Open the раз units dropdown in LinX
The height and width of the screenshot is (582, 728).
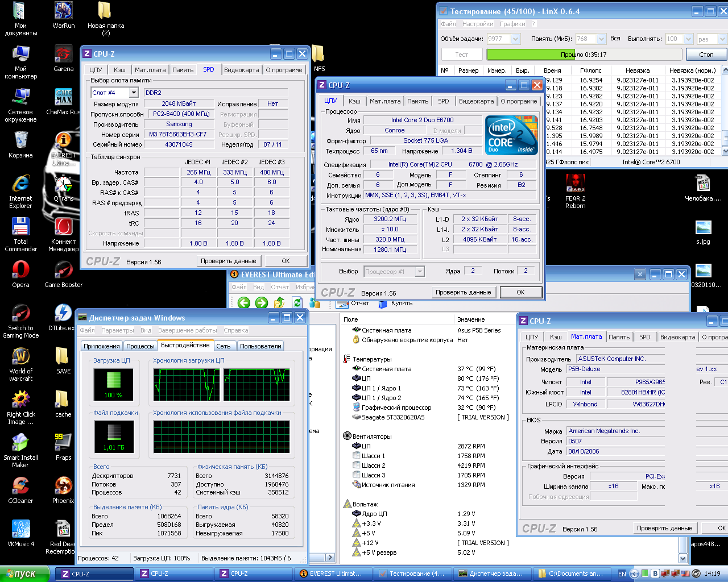click(x=723, y=39)
